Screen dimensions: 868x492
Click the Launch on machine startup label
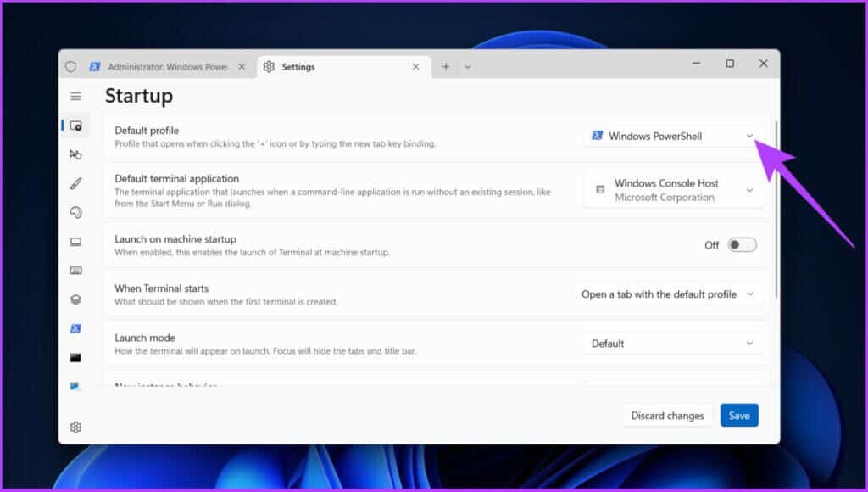175,239
